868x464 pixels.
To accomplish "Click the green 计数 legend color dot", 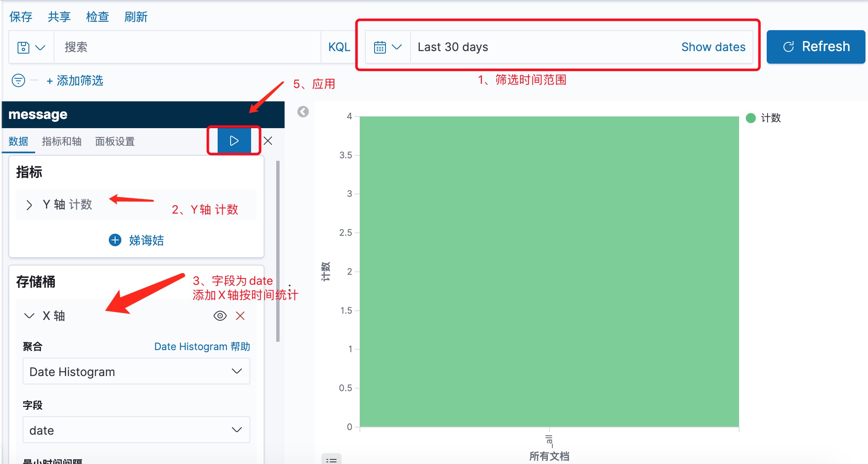I will tap(751, 118).
